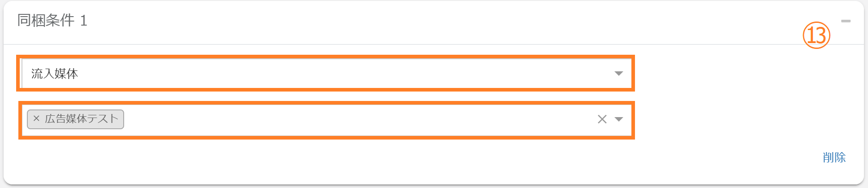Viewport: 868px width, 188px height.
Task: Click the number 1 in the panel title
Action: click(x=83, y=21)
